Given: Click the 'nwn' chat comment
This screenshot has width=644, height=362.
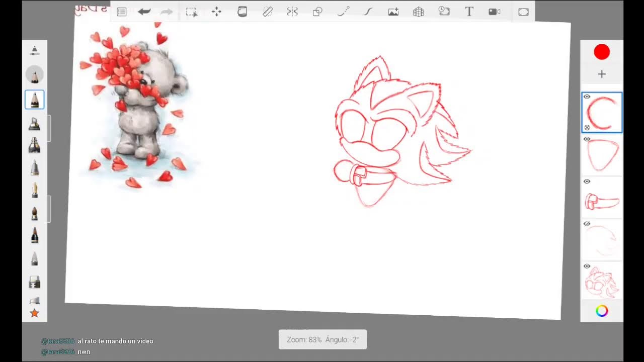Looking at the screenshot, I should click(84, 352).
